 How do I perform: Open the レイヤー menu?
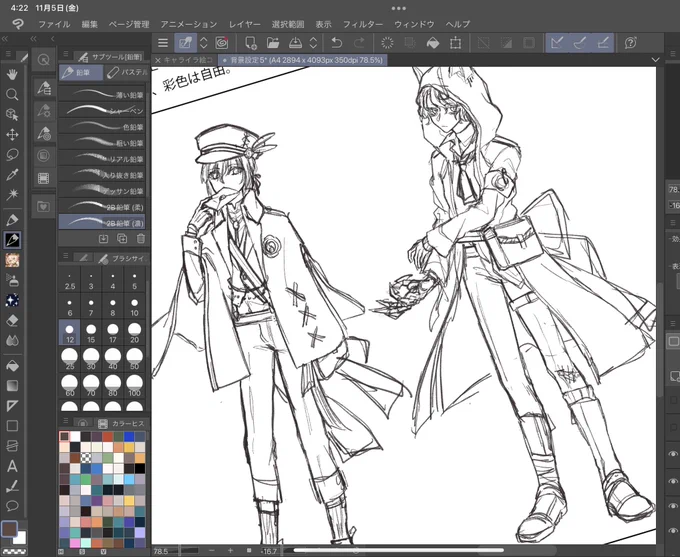(245, 24)
